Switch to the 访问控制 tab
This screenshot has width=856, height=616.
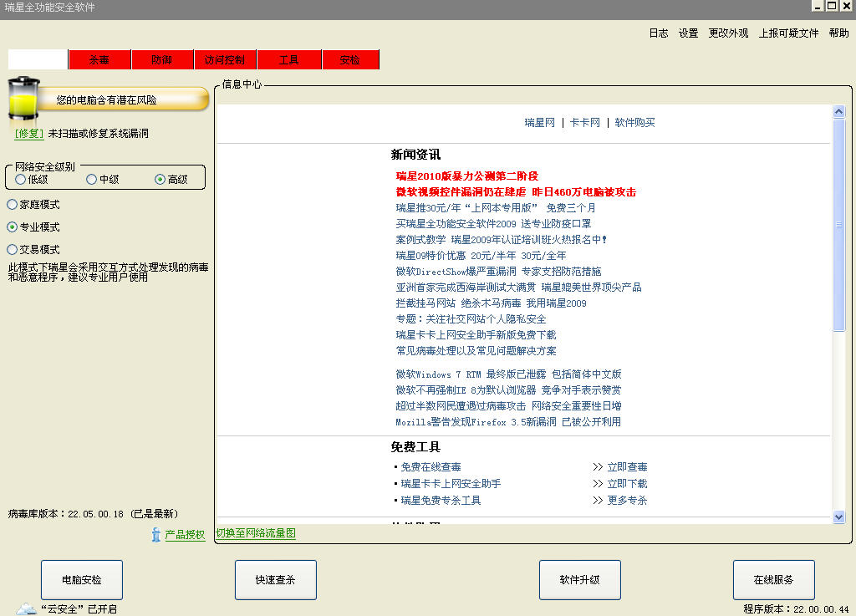[x=225, y=59]
